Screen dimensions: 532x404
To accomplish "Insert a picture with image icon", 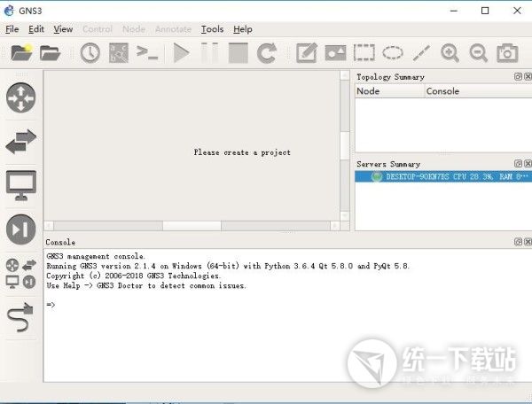I will (335, 53).
